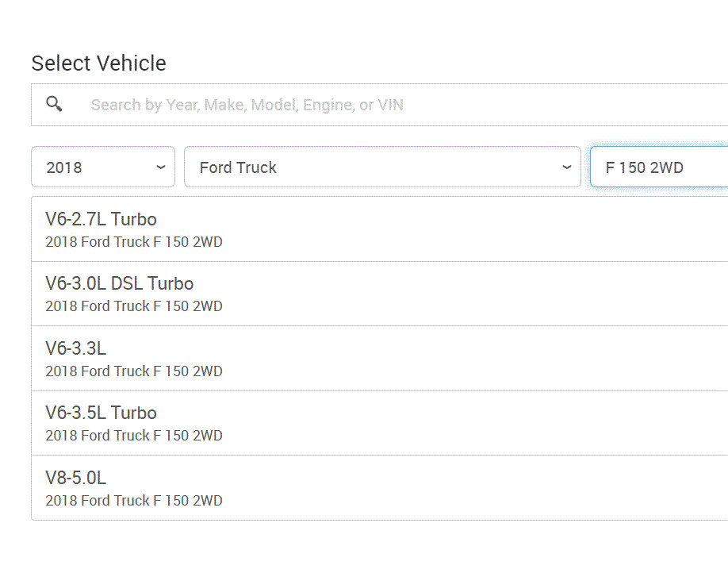The width and height of the screenshot is (728, 573).
Task: Choose the V8-5.0L engine option
Action: pyautogui.click(x=75, y=478)
